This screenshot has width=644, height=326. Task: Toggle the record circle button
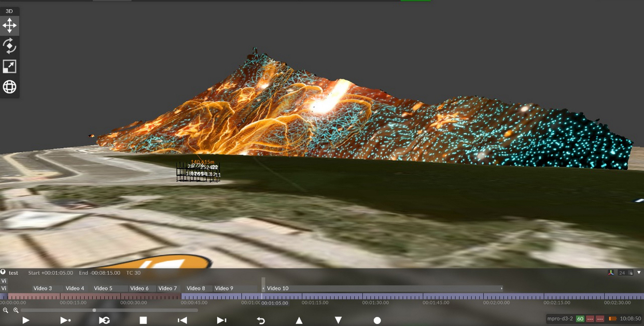[x=377, y=320]
